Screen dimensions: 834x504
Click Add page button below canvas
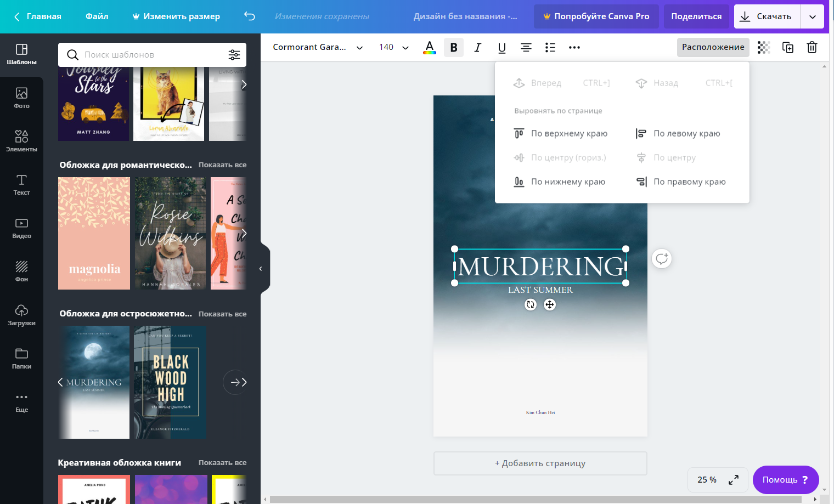pos(540,463)
